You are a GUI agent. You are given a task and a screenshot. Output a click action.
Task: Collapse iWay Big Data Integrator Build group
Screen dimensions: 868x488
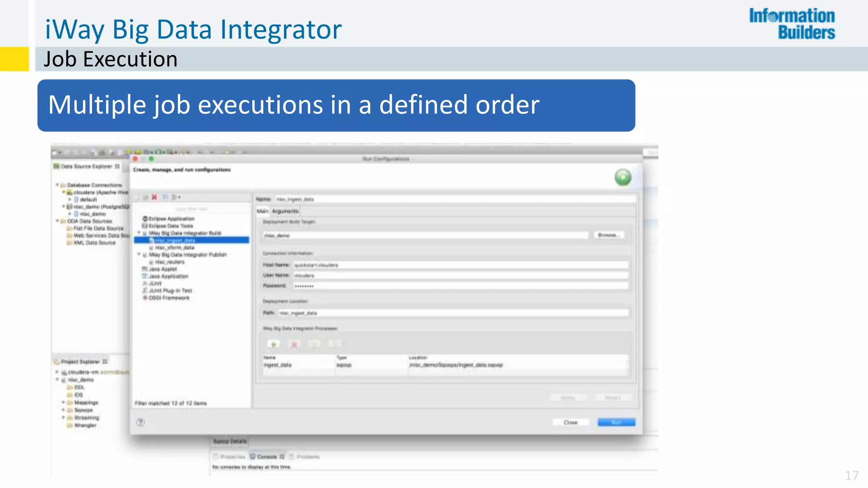(x=139, y=233)
